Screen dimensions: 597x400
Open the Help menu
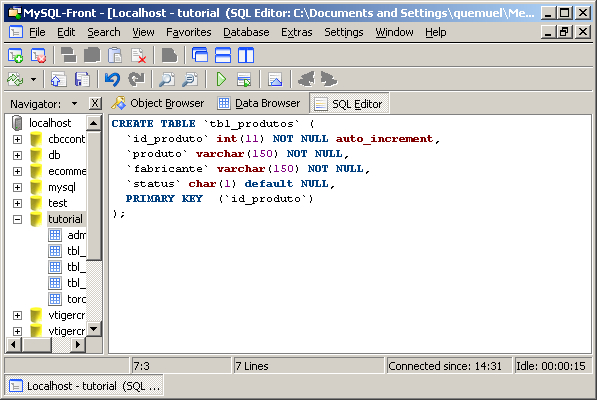click(436, 32)
